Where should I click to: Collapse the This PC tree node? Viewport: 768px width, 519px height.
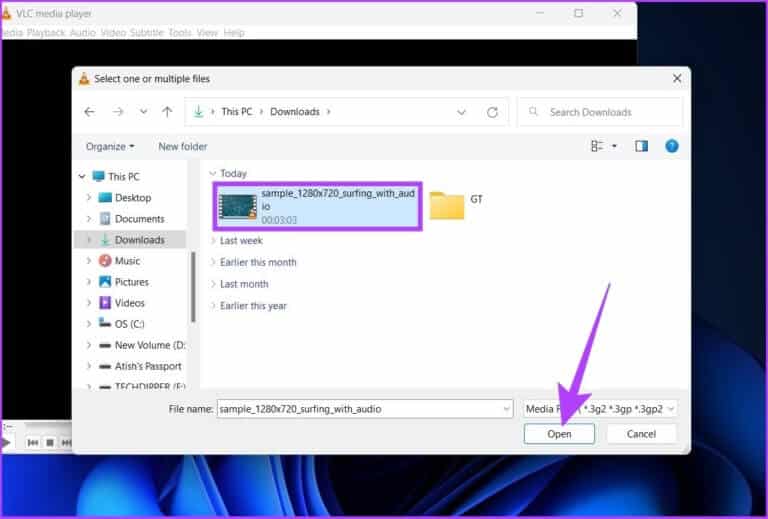82,176
